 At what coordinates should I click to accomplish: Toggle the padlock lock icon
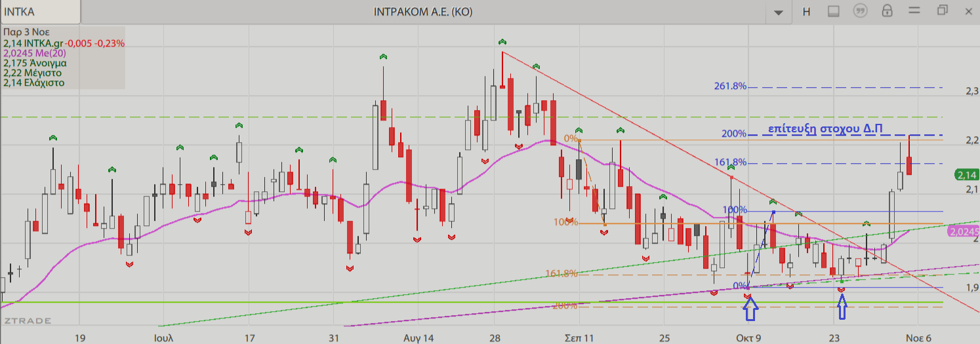(887, 11)
